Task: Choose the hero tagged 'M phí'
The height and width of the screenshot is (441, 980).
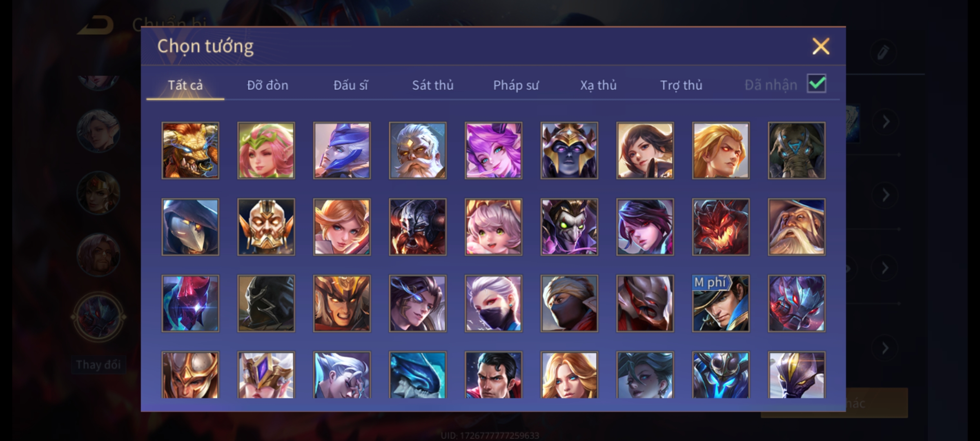Action: [721, 303]
